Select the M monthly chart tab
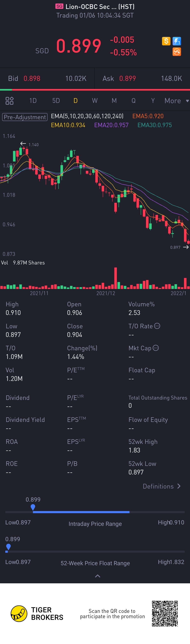Screen dimensions: 190x644 point(114,101)
